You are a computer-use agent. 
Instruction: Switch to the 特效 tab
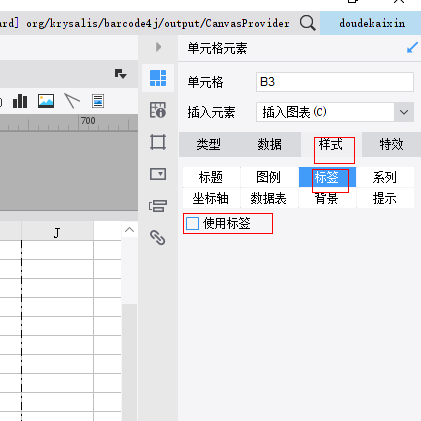pos(391,145)
